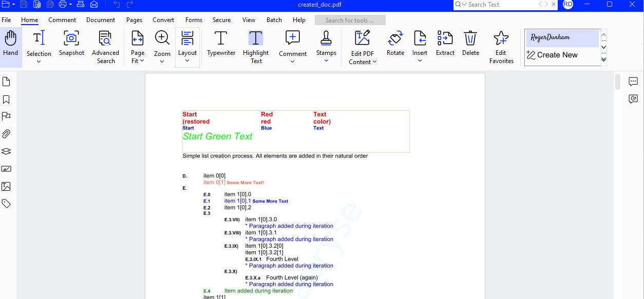644x299 pixels.
Task: Click the Save As icon in title bar
Action: coord(37,5)
